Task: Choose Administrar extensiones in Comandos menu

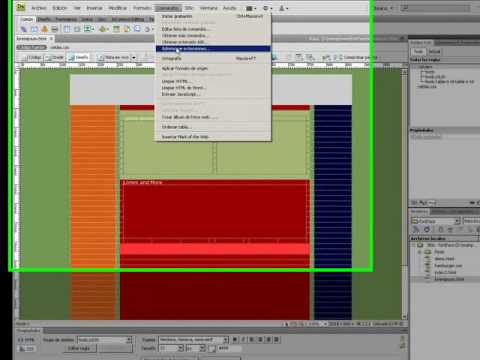Action: (213, 49)
